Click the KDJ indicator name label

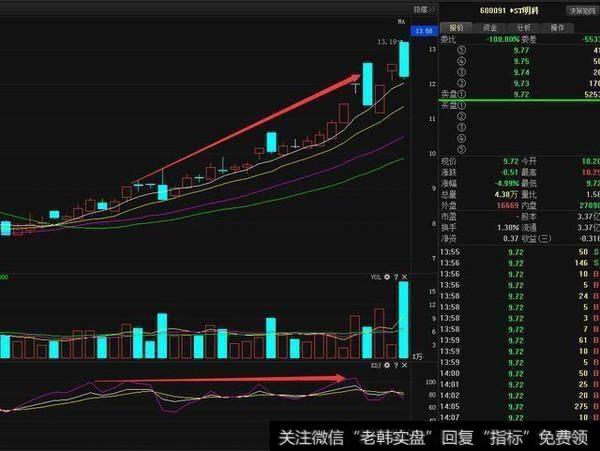(x=372, y=366)
